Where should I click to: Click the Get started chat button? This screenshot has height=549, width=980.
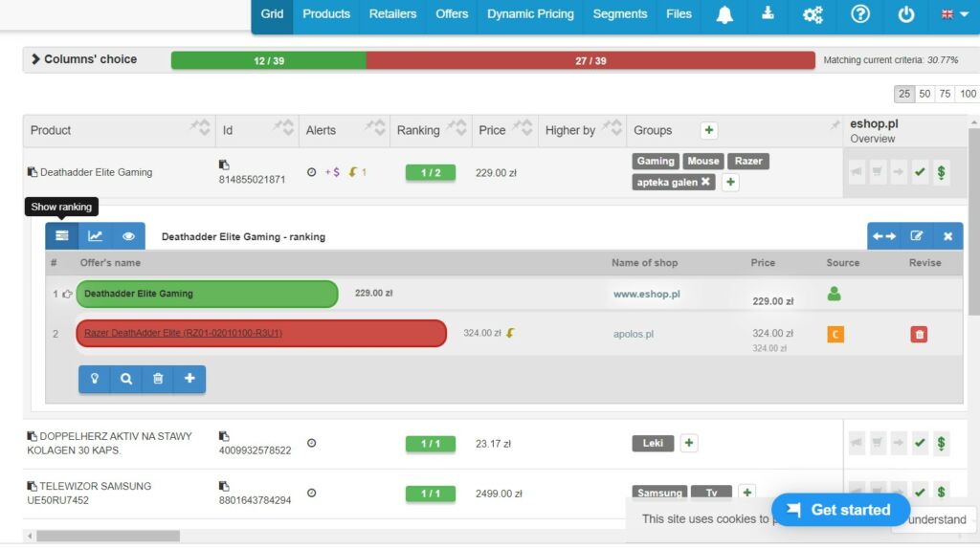840,510
